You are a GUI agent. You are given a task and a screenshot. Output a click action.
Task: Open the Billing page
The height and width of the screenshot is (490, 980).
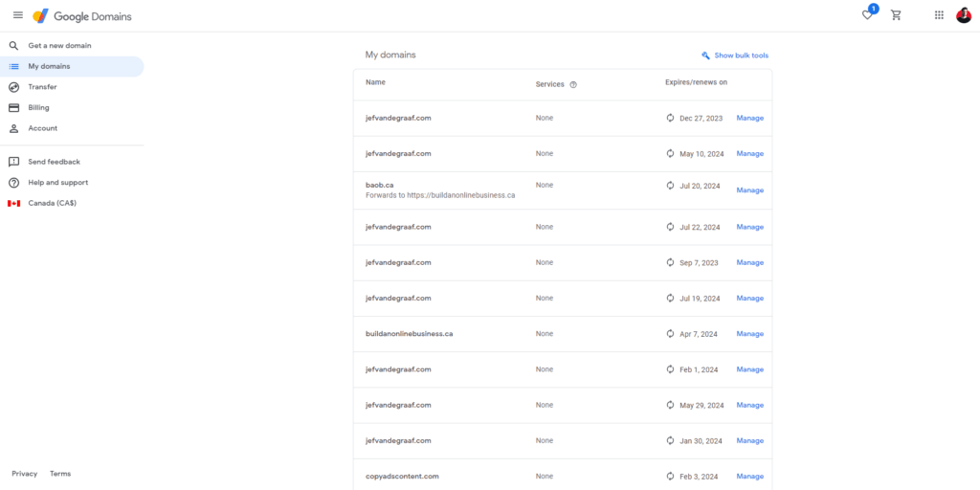(x=72, y=107)
